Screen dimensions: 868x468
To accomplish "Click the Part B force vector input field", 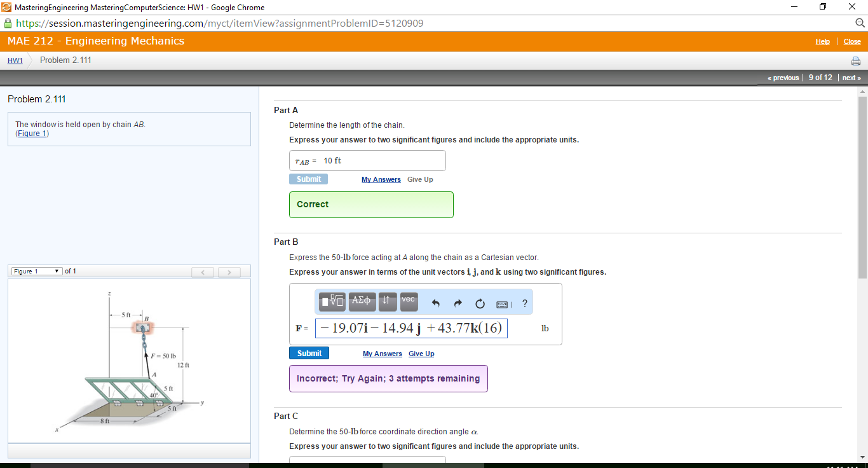I will pos(410,328).
